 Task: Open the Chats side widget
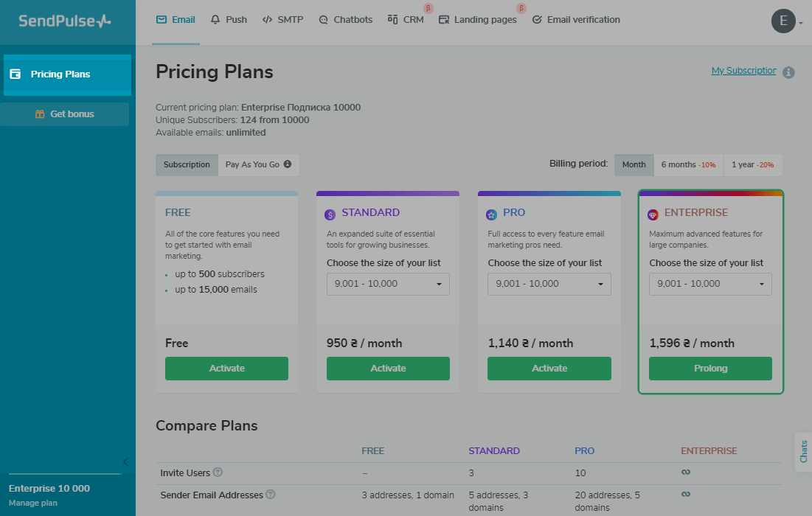pyautogui.click(x=803, y=452)
